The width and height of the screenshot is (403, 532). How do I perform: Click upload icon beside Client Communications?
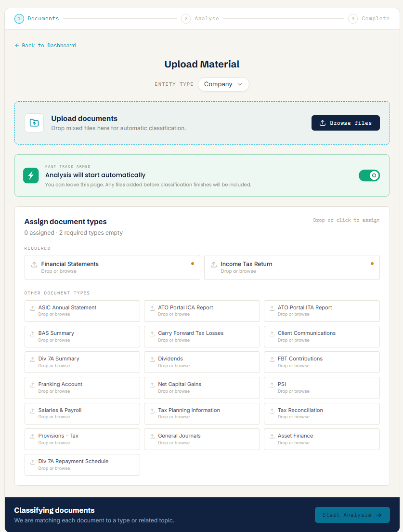[x=272, y=334]
